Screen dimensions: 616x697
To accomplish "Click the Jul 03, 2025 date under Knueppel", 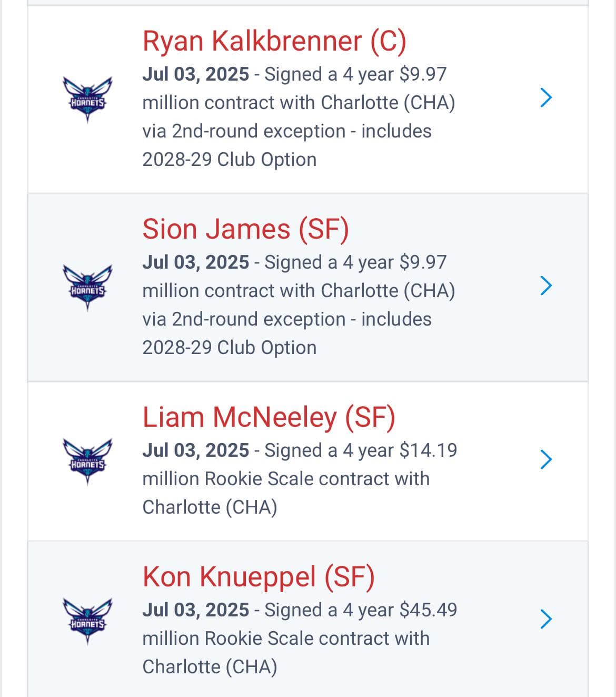I will point(196,610).
